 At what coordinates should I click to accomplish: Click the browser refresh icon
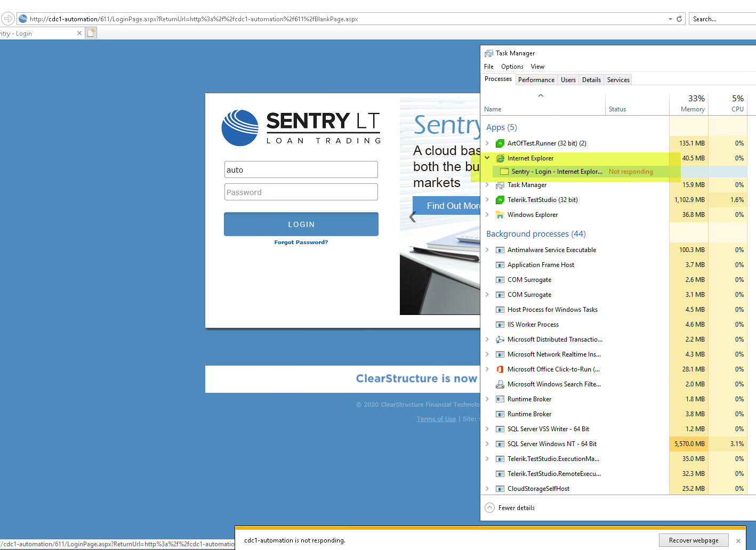point(679,19)
